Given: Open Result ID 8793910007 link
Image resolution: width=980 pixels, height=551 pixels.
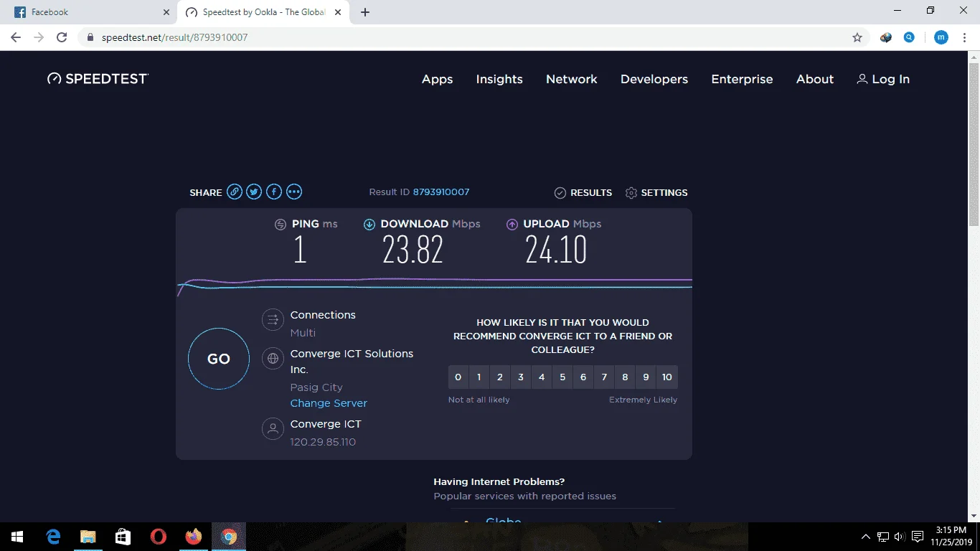Looking at the screenshot, I should [441, 192].
